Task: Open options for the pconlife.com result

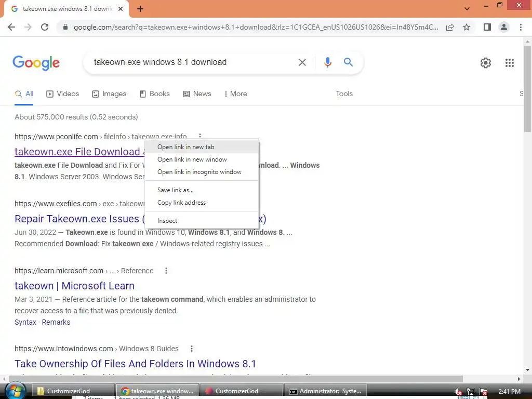Action: tap(200, 136)
